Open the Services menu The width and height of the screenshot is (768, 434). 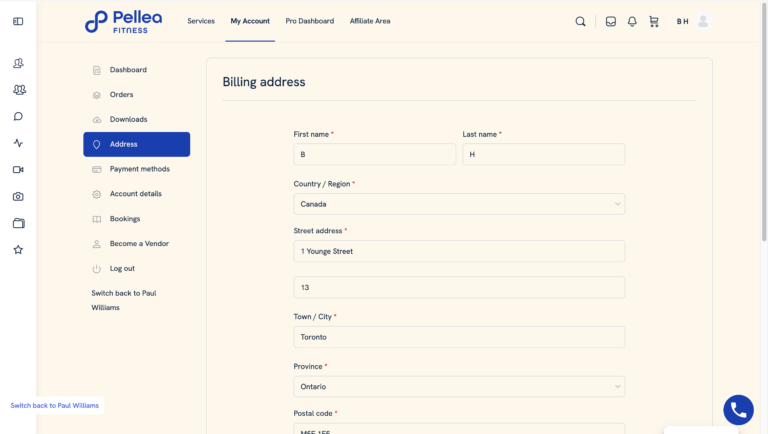201,21
